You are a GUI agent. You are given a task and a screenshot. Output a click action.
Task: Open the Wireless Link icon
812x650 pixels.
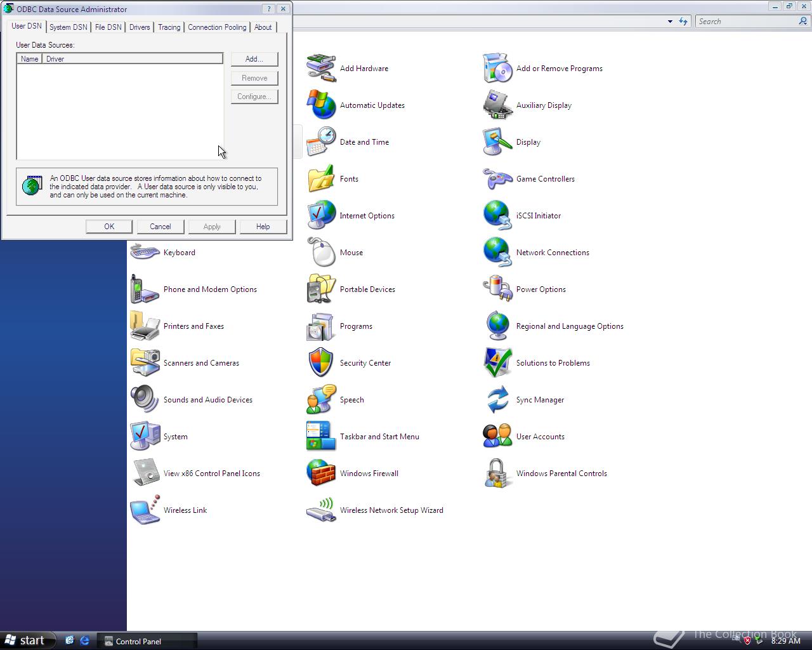(145, 510)
